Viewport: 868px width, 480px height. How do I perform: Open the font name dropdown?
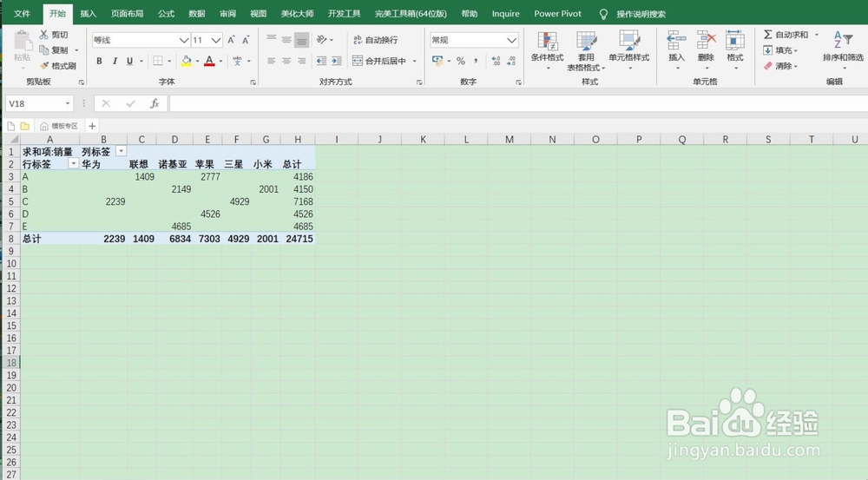coord(184,40)
